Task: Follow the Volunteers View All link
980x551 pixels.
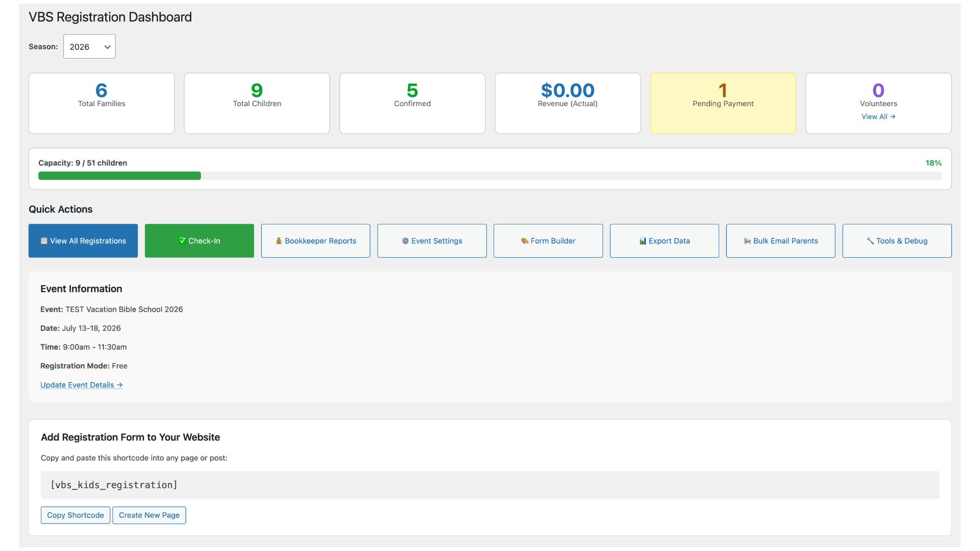Action: [x=878, y=117]
